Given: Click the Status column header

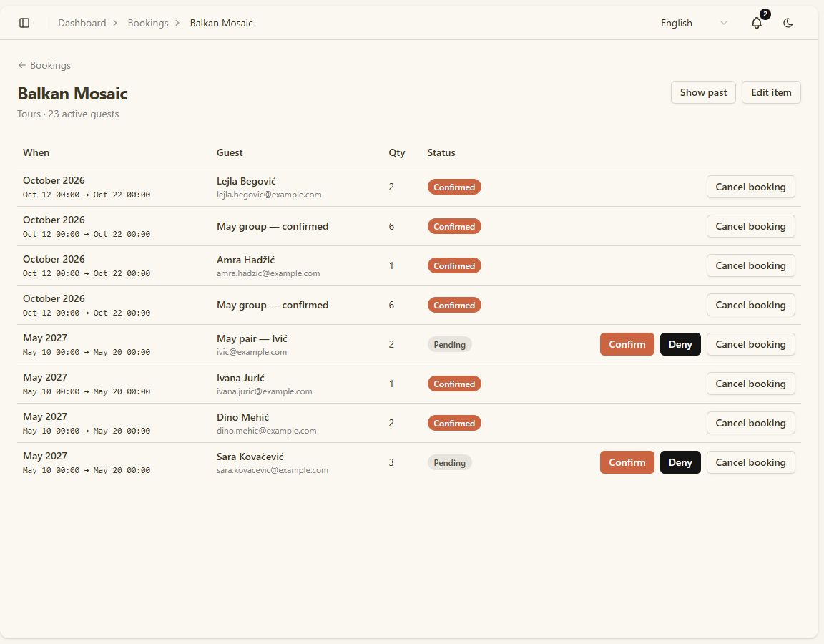Looking at the screenshot, I should point(441,153).
